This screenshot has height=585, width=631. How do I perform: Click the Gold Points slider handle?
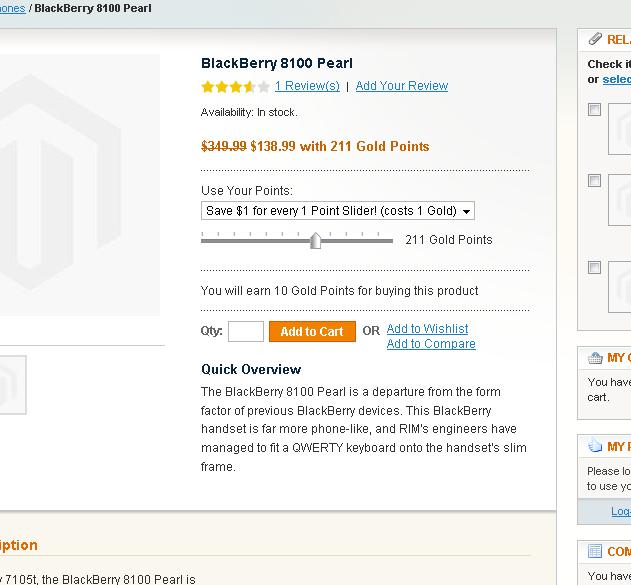coord(316,241)
